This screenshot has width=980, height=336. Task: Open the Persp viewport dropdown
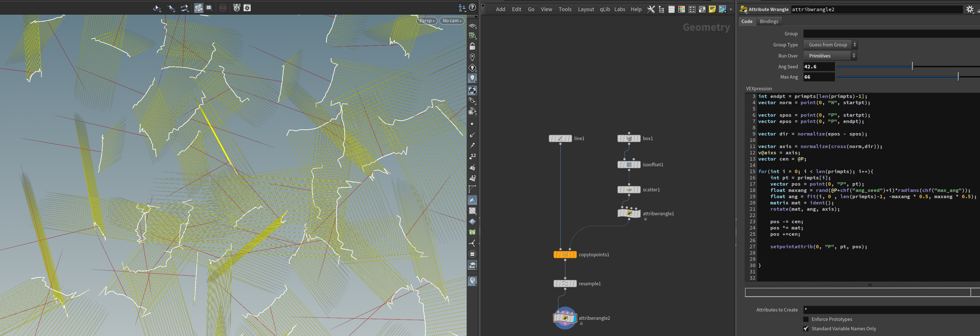pos(427,21)
